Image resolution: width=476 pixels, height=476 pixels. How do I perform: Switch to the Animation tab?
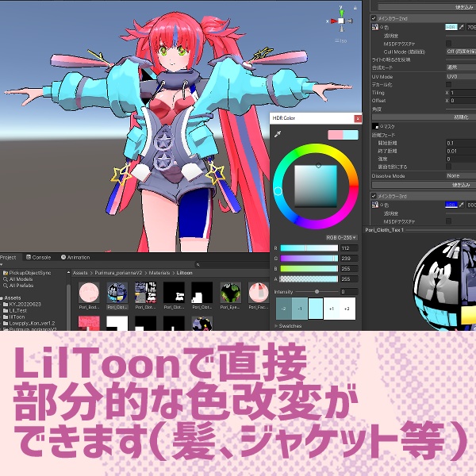75,257
